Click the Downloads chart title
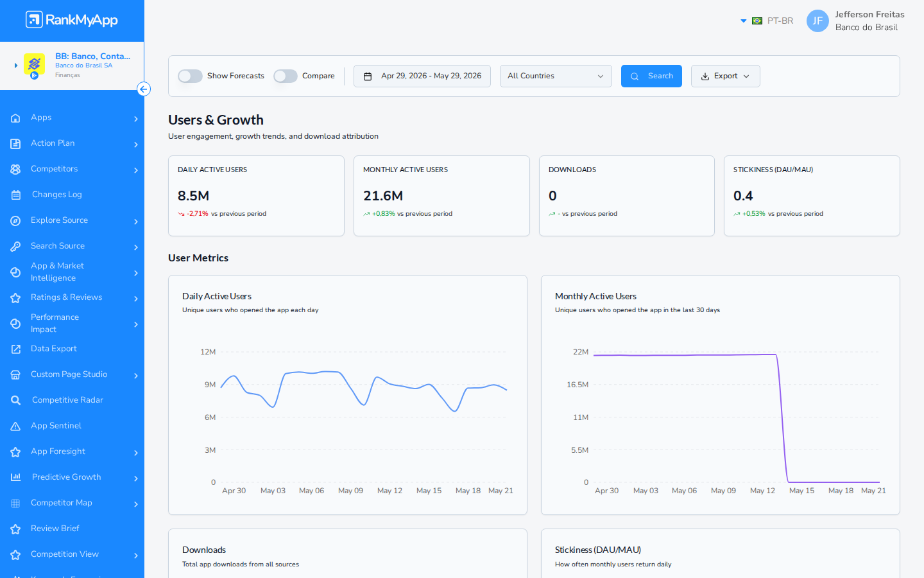 pyautogui.click(x=204, y=550)
